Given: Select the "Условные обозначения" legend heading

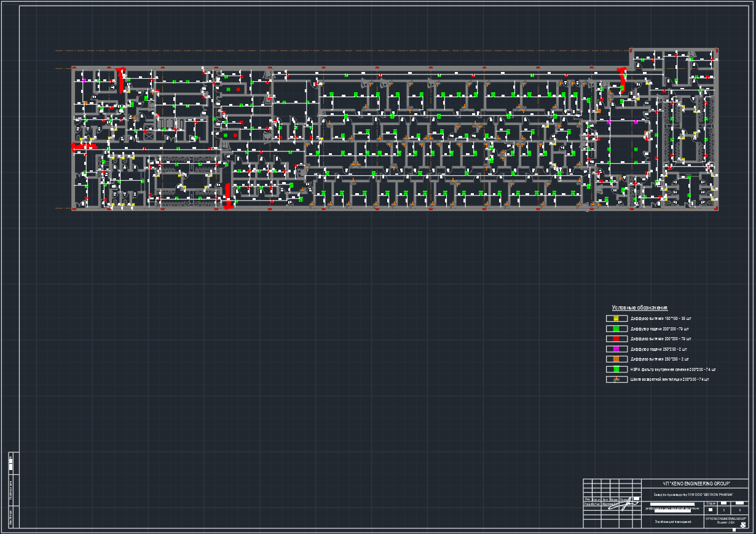Looking at the screenshot, I should pos(639,308).
